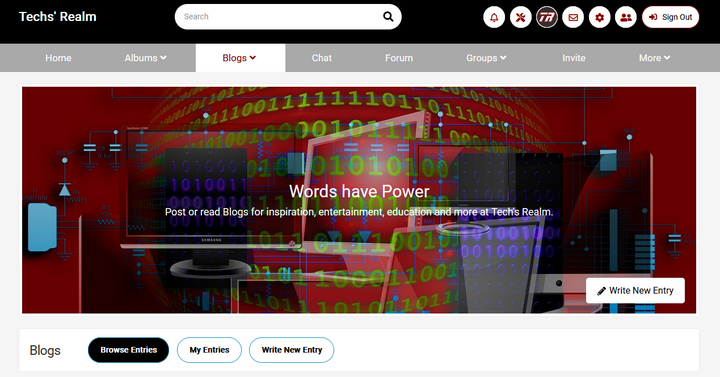Open the friends people icon
Screen dimensions: 720x377
click(x=626, y=17)
